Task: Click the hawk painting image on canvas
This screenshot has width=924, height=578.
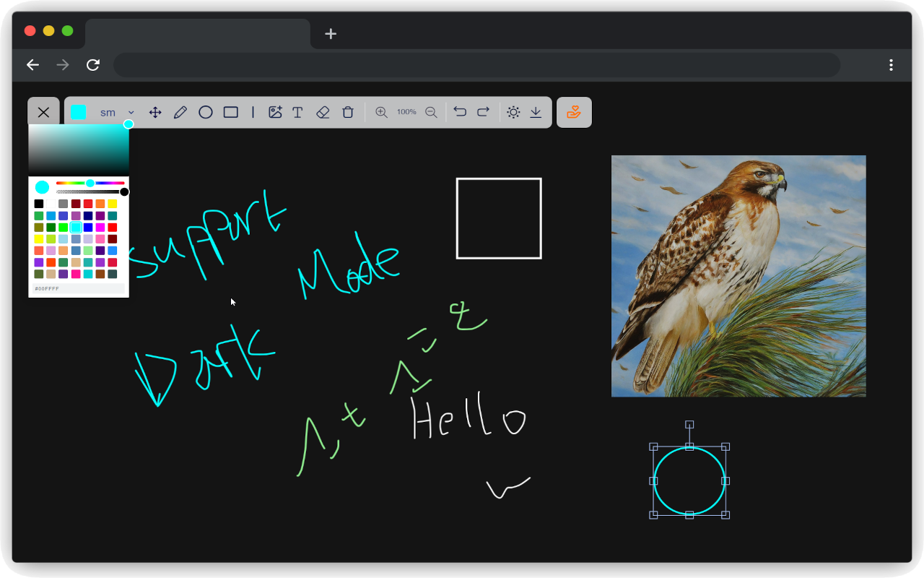Action: click(738, 276)
